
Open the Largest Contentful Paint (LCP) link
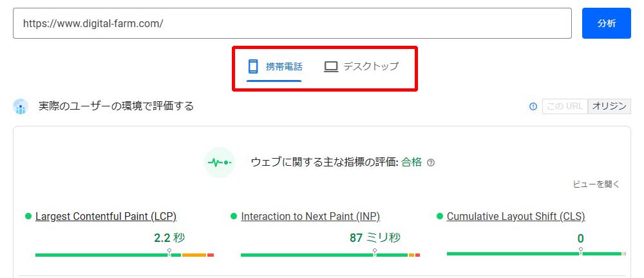click(106, 216)
